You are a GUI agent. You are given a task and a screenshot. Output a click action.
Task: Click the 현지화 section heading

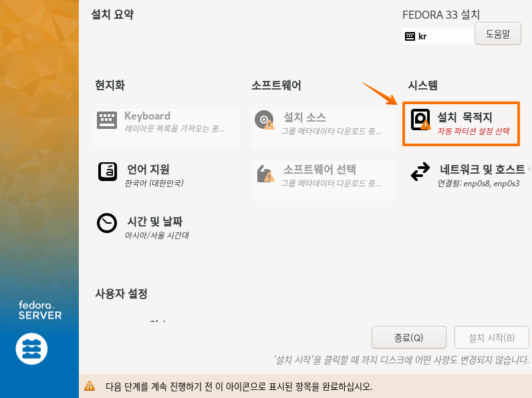(x=110, y=85)
